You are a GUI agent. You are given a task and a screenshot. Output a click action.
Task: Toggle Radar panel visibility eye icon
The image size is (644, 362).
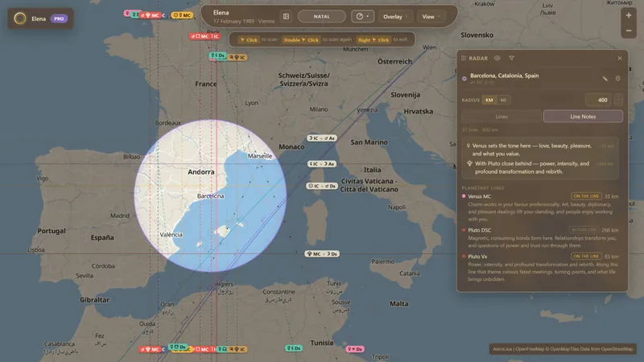coord(497,58)
